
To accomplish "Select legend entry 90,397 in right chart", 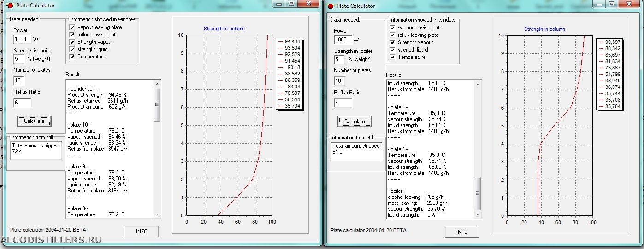I will (609, 42).
